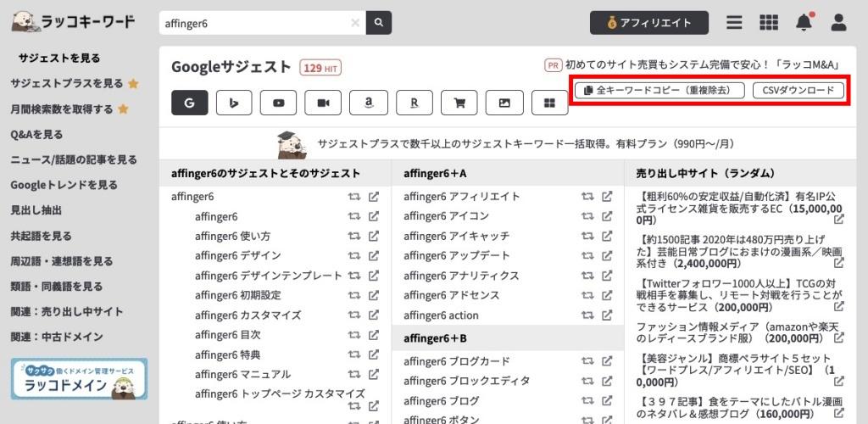This screenshot has width=868, height=424.
Task: Select the Rakuten suggest source icon
Action: click(x=414, y=103)
